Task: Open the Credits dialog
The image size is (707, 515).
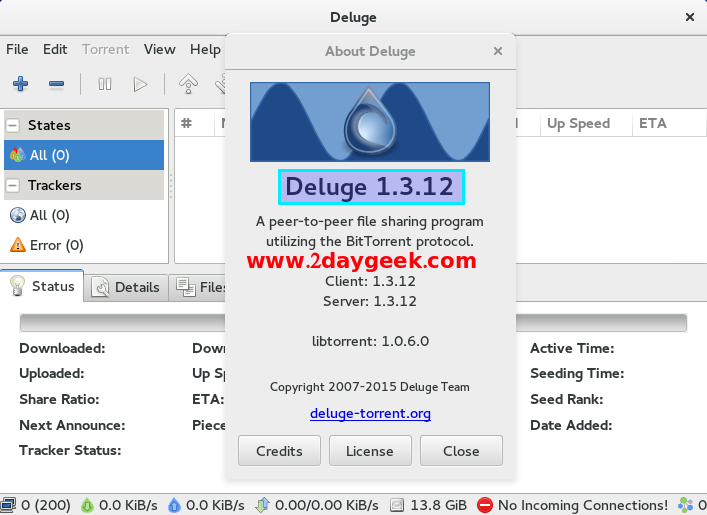Action: click(x=279, y=451)
